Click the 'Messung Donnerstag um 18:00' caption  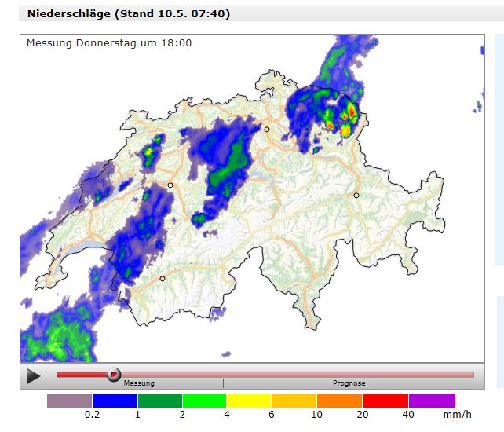(109, 42)
